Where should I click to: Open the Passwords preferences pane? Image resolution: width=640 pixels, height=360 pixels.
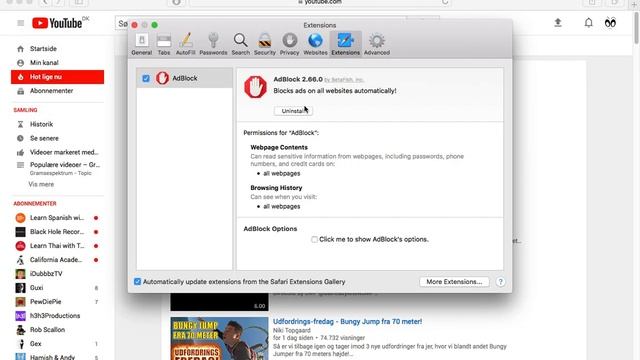[x=213, y=44]
